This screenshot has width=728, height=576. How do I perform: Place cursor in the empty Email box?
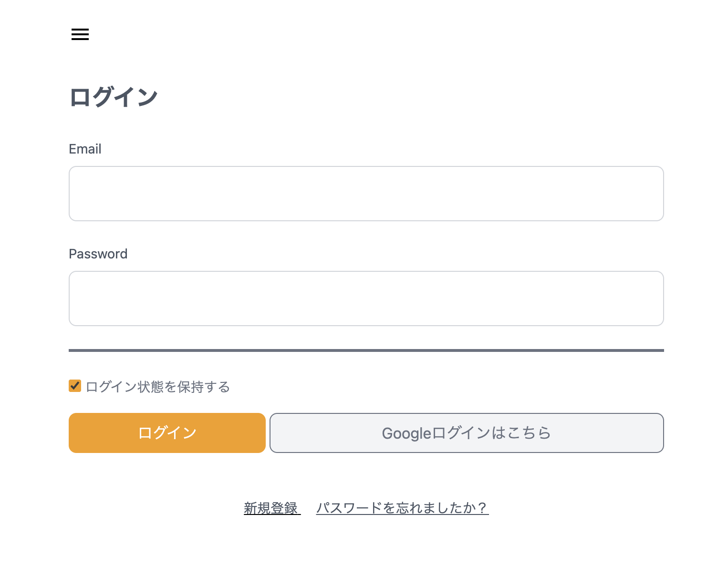366,194
